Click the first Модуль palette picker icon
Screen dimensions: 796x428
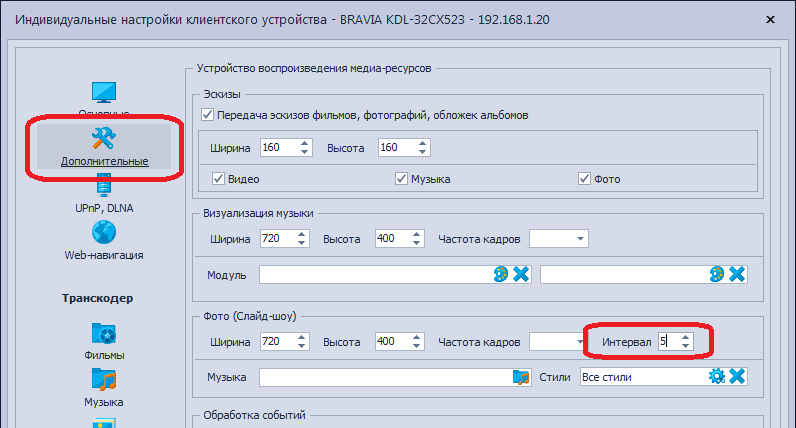[501, 274]
